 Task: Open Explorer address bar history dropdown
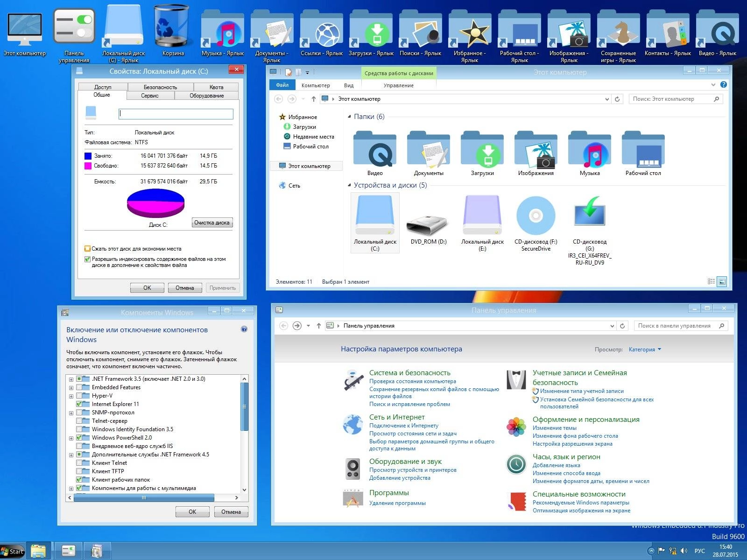click(607, 99)
